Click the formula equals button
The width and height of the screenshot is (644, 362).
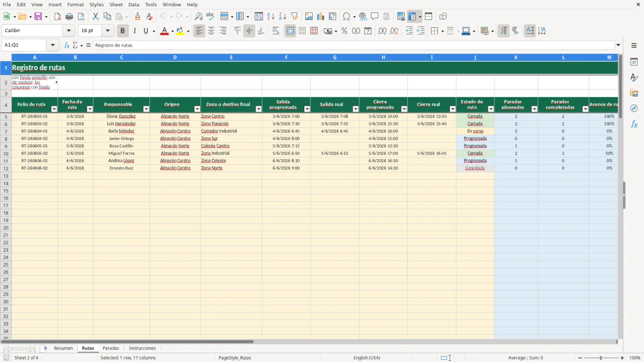89,45
